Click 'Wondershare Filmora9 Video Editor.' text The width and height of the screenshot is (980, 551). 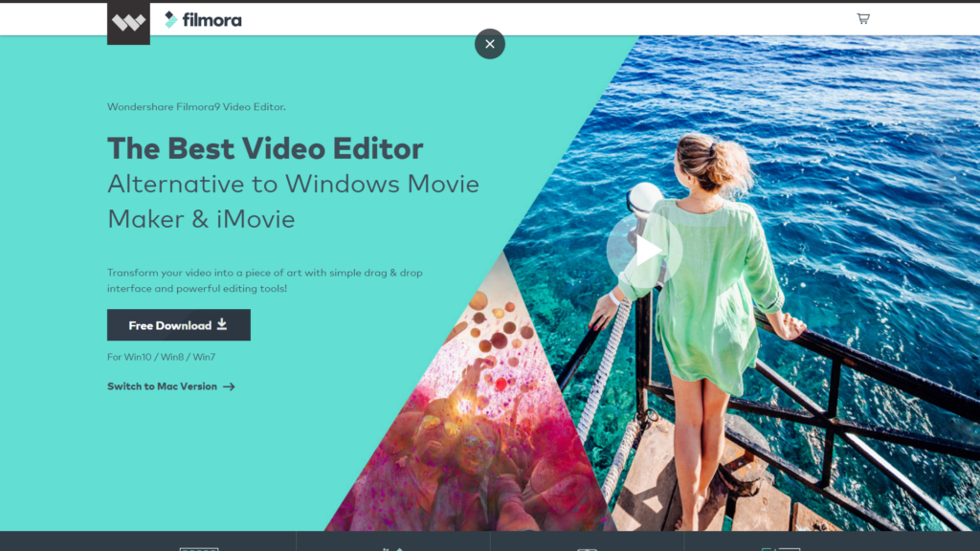coord(196,107)
